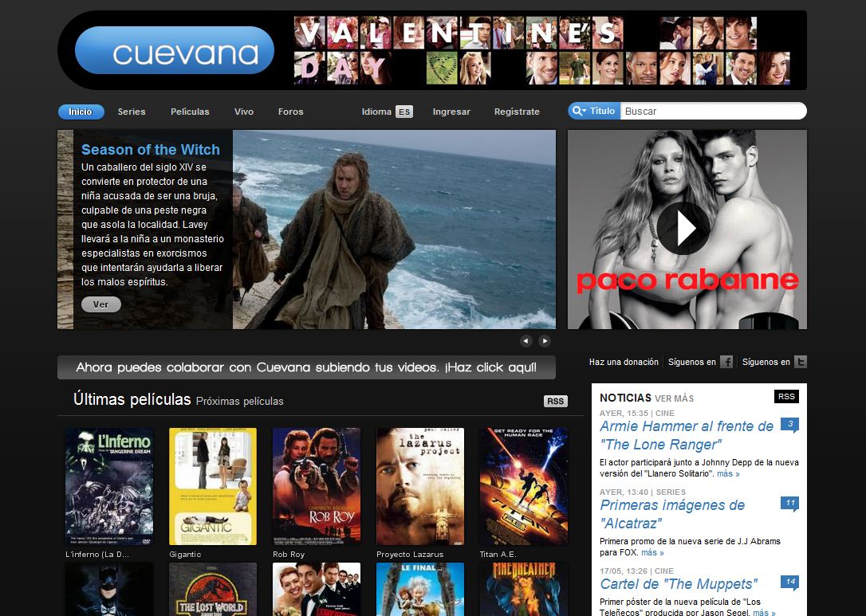The width and height of the screenshot is (866, 616).
Task: Open the Lazarus Project poster
Action: (420, 486)
